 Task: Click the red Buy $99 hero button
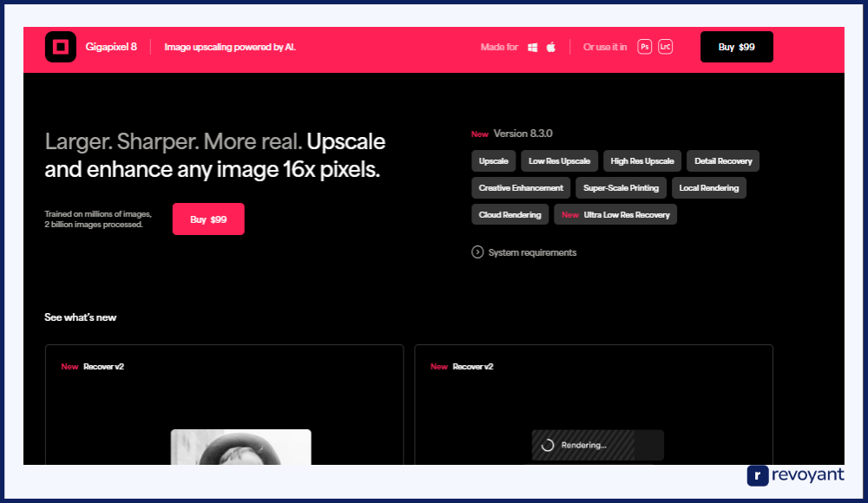(208, 219)
